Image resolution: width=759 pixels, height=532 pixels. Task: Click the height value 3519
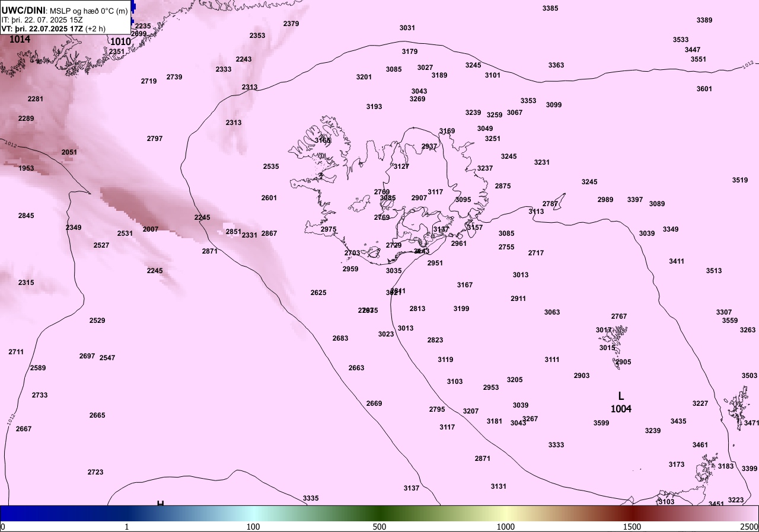coord(740,180)
